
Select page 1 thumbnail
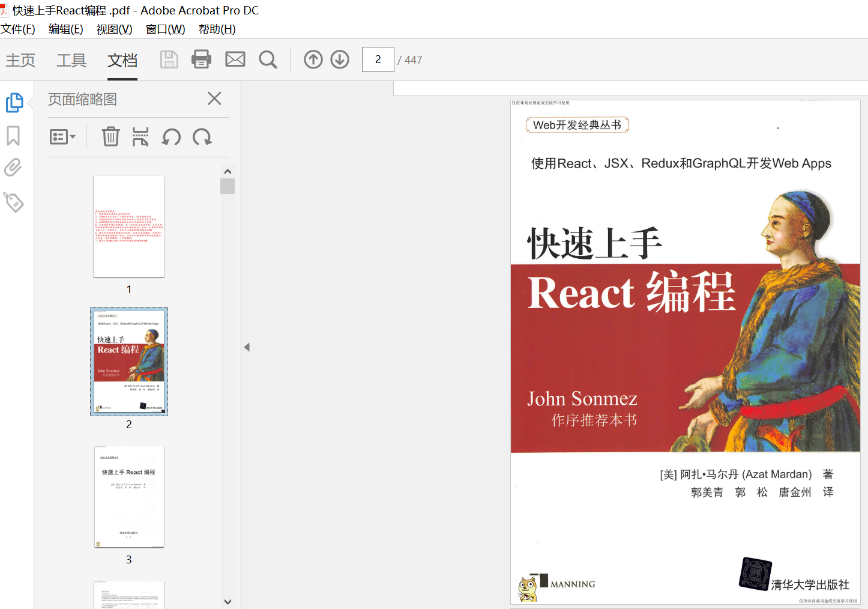129,226
